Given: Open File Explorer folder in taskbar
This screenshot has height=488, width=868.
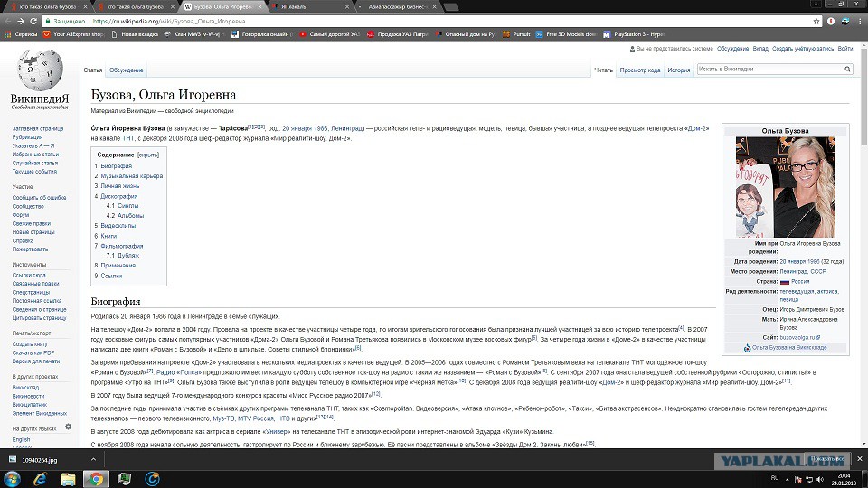Looking at the screenshot, I should 68,479.
